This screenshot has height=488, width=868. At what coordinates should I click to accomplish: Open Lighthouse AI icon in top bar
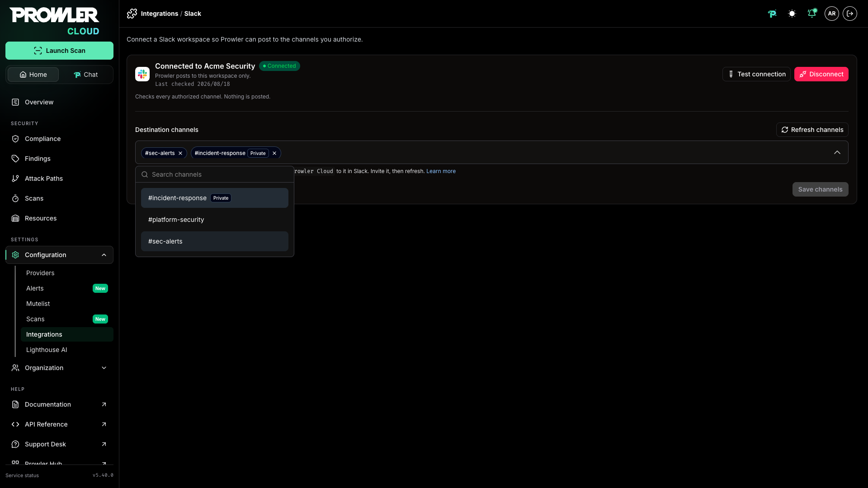[x=772, y=14]
